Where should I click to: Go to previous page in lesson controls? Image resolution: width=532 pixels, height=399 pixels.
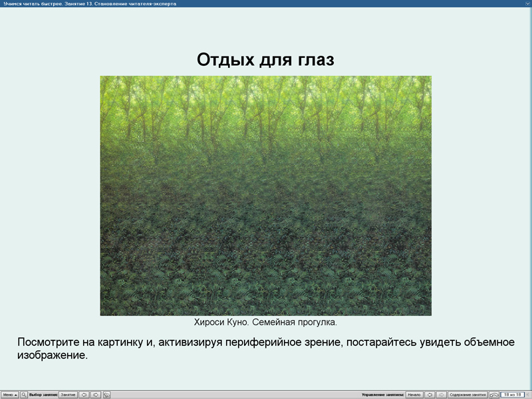tap(430, 395)
